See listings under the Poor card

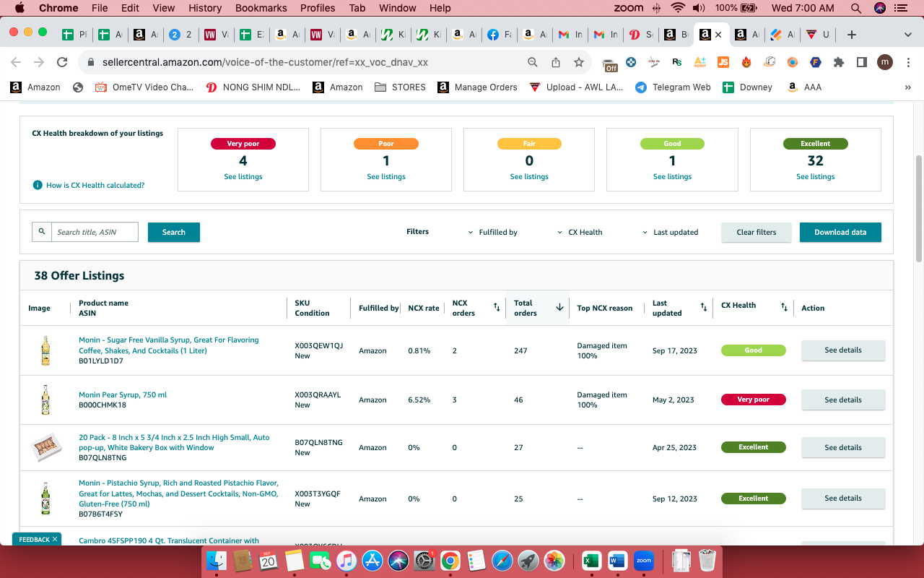[386, 177]
